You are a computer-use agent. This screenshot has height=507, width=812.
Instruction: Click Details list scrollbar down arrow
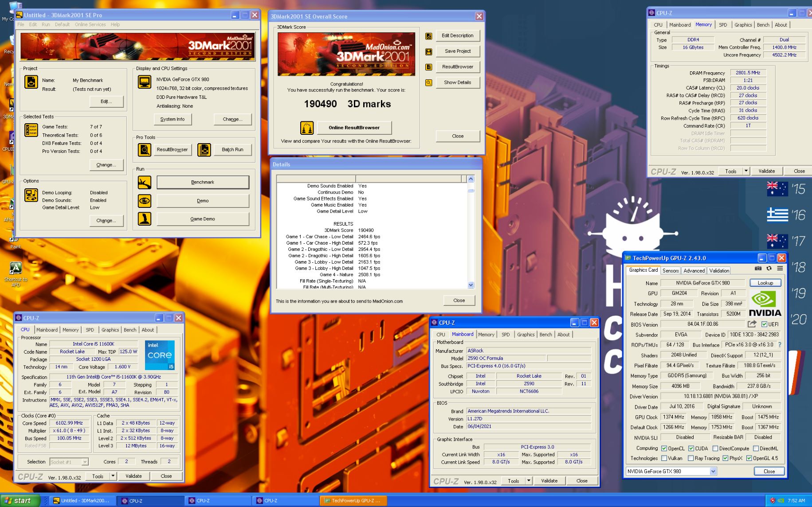[471, 285]
